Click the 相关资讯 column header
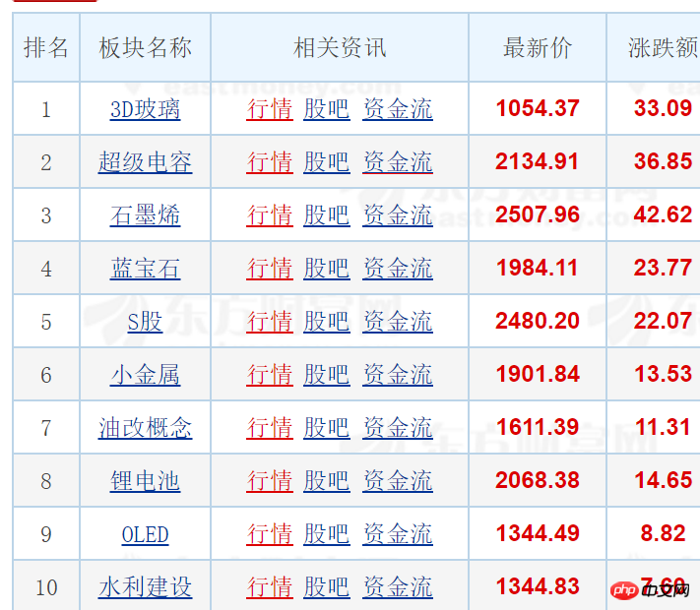 (340, 47)
